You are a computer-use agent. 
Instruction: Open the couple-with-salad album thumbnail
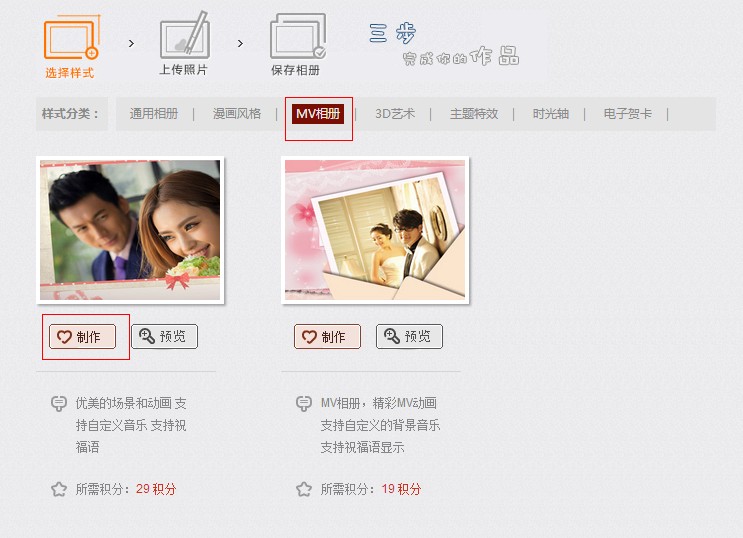pyautogui.click(x=130, y=230)
